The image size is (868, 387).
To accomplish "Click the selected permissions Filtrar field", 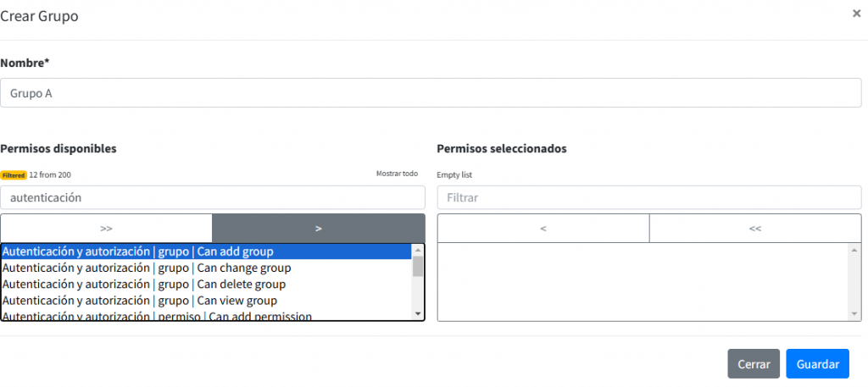I will click(x=649, y=197).
